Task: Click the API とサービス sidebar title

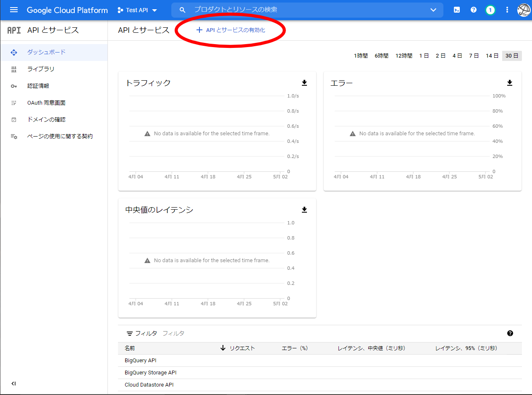Action: tap(53, 30)
